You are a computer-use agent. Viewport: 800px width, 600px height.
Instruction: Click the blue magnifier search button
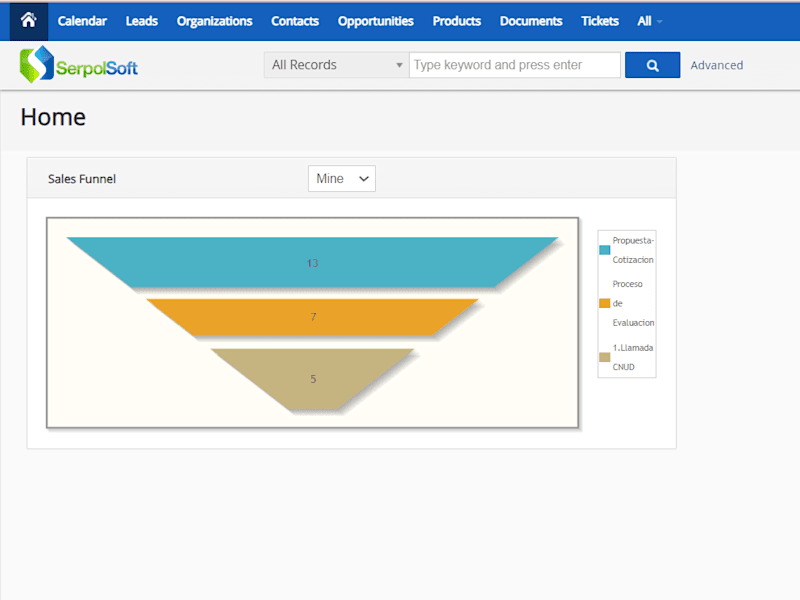click(x=652, y=65)
